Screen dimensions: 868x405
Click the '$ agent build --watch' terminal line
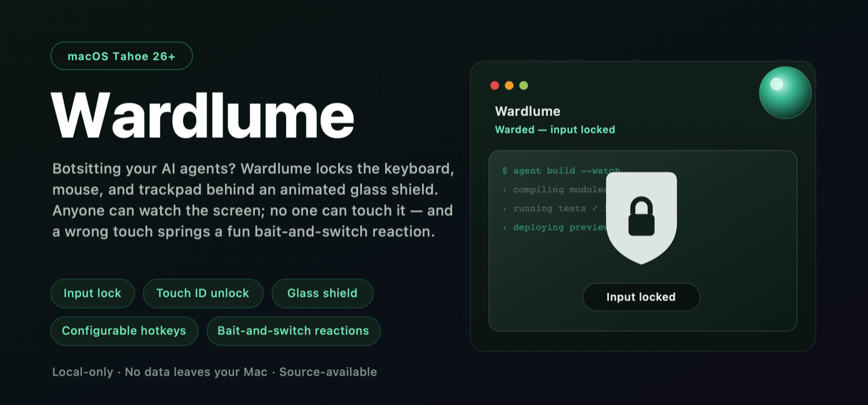pyautogui.click(x=561, y=171)
